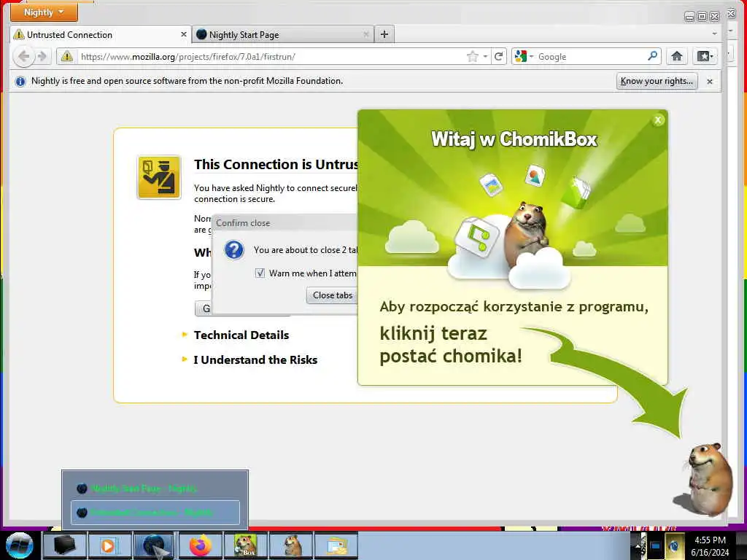Click the Confirm close dialog title bar
This screenshot has width=747, height=560.
pyautogui.click(x=285, y=223)
